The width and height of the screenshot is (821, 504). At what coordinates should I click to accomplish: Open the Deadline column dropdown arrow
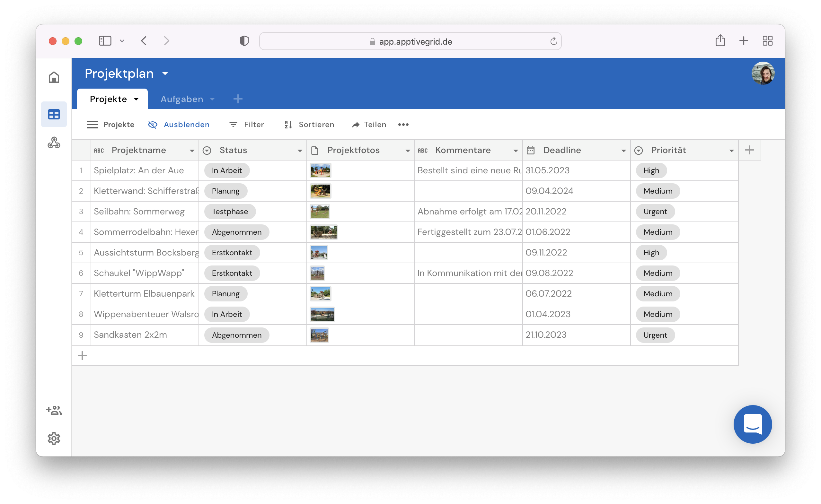point(623,151)
